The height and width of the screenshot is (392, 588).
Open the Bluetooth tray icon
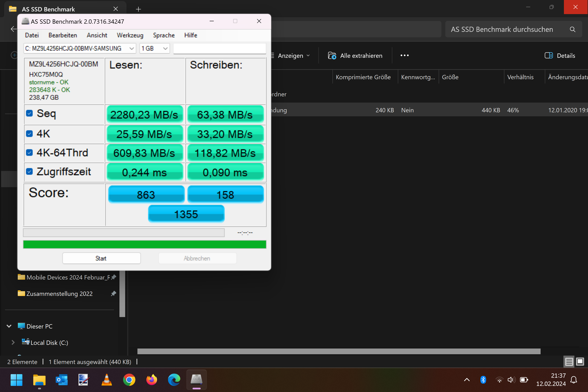483,380
